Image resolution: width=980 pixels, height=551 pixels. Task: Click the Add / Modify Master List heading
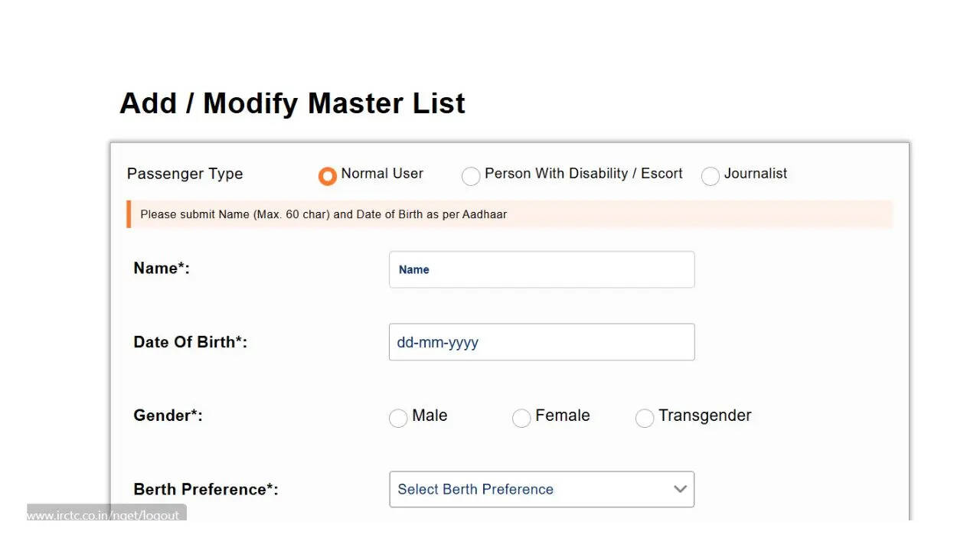[x=292, y=103]
